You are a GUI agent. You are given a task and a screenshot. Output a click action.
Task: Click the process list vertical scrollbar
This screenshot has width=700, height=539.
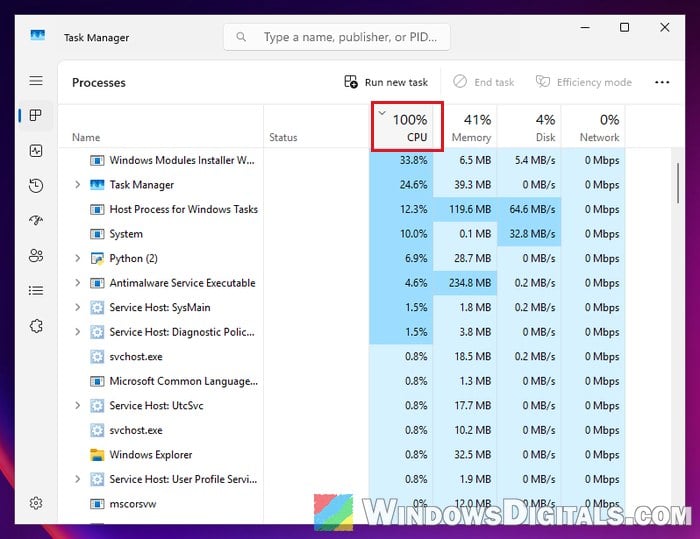678,183
